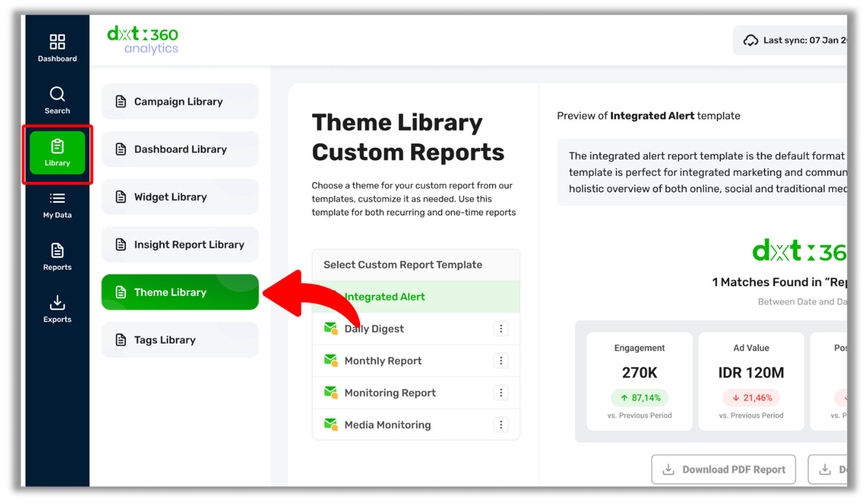Click the Engagement 270K metric card
Viewport: 868px width, 503px height.
pos(640,381)
